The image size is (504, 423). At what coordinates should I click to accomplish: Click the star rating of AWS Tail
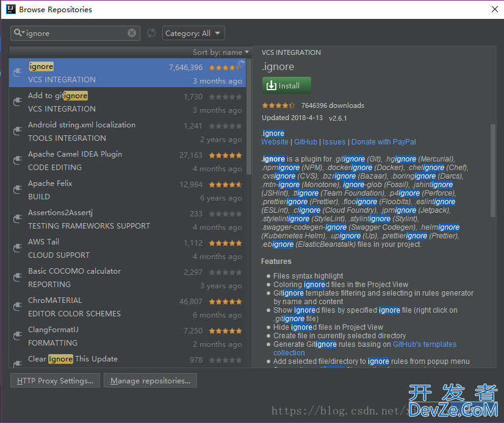click(225, 243)
